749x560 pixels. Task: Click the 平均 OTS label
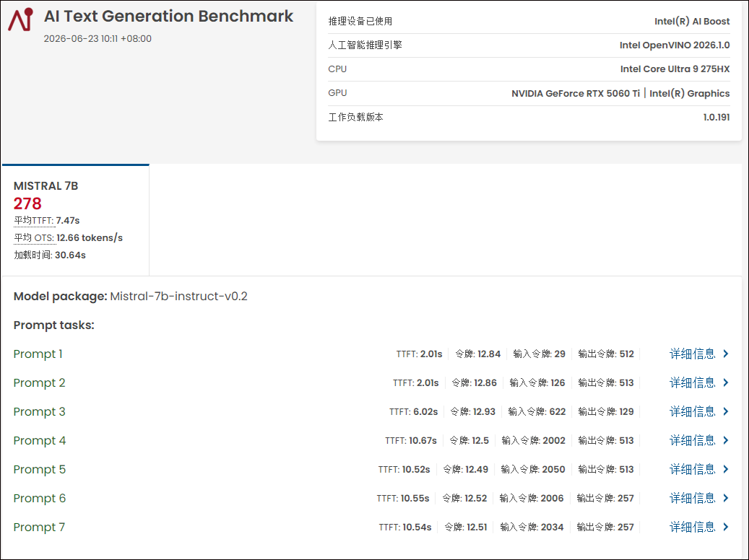click(x=34, y=237)
